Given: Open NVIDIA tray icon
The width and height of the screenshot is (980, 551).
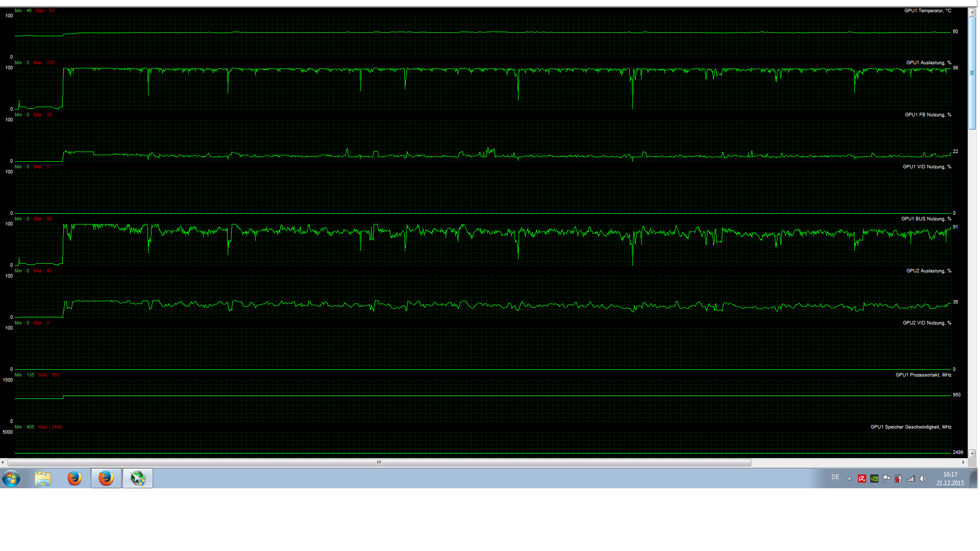Looking at the screenshot, I should coord(874,479).
